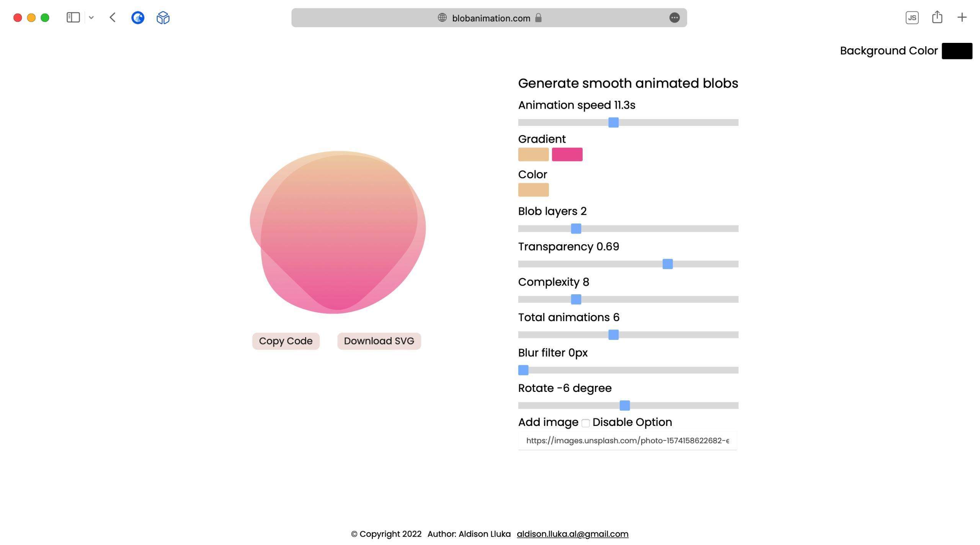Check the Disable Option checkbox
This screenshot has width=980, height=545.
click(x=585, y=423)
